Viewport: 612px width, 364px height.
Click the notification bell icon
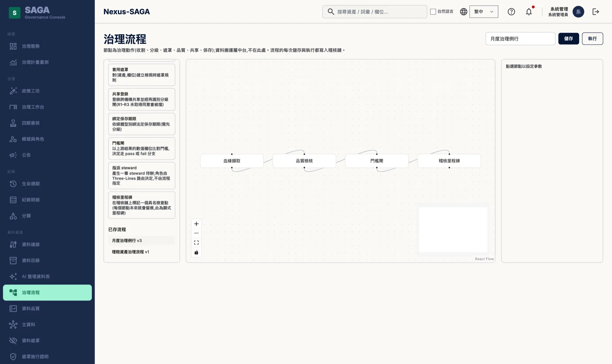pos(529,12)
